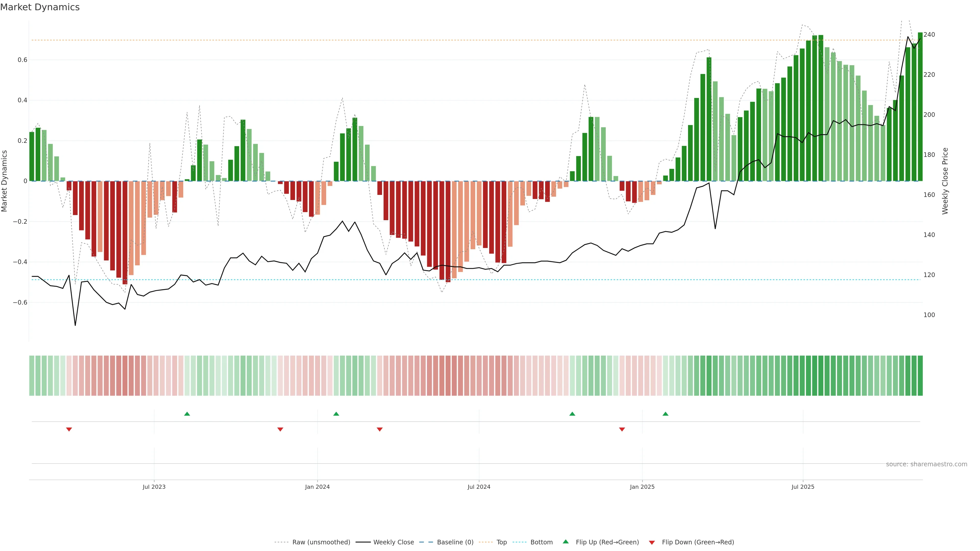Click the Weekly Close Price axis title
This screenshot has height=551, width=980.
[x=945, y=181]
